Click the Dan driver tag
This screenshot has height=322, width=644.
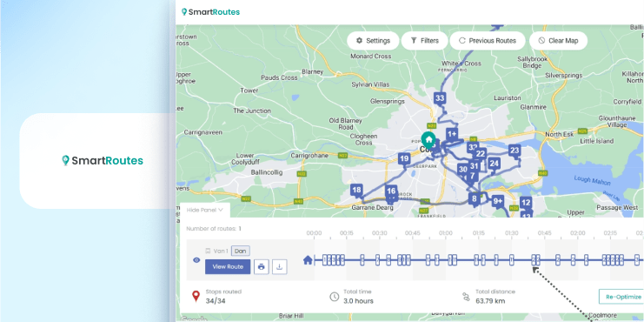[x=240, y=251]
